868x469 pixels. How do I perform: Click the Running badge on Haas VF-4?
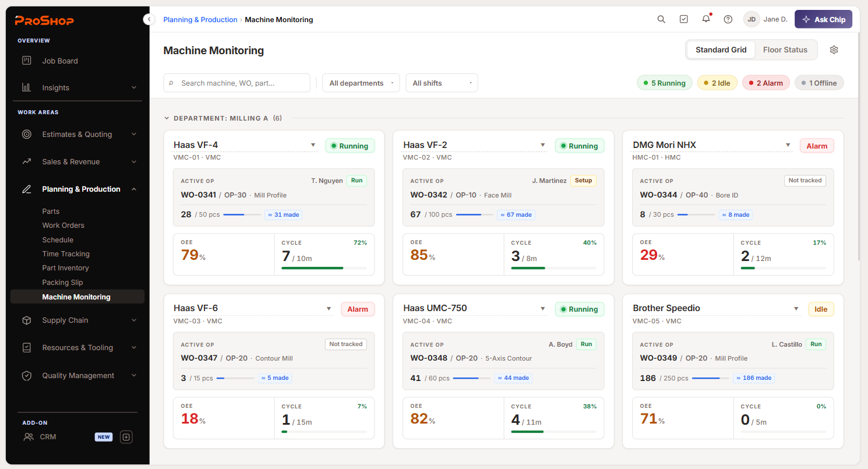tap(350, 146)
